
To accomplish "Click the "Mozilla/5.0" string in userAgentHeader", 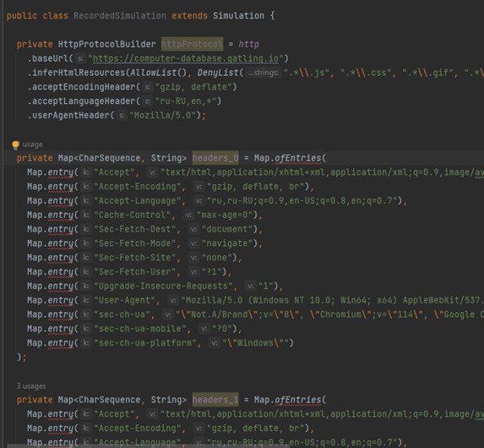I will [162, 115].
